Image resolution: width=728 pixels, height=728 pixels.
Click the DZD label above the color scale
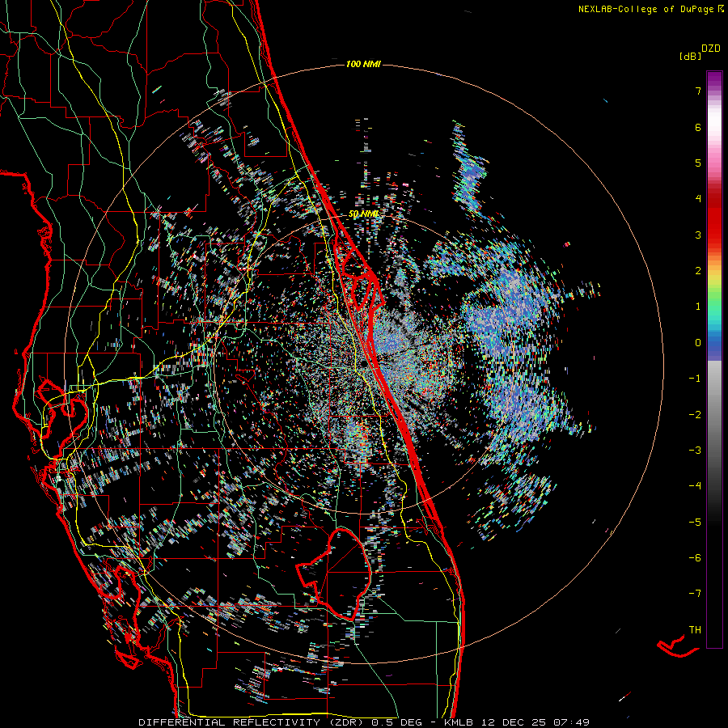(x=710, y=49)
